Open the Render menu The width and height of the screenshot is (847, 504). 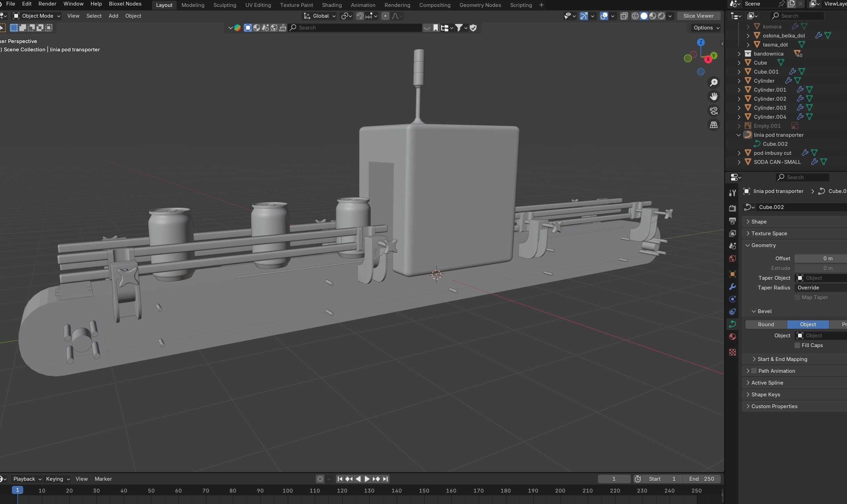47,4
